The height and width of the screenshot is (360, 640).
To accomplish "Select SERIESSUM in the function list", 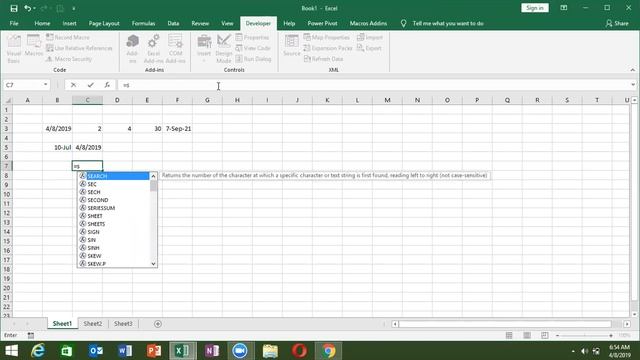I will tap(114, 208).
